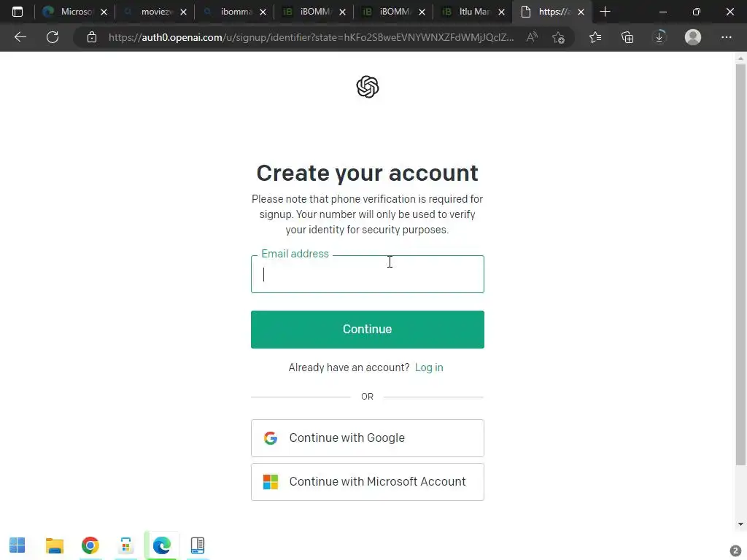Close the current https tab

point(581,12)
